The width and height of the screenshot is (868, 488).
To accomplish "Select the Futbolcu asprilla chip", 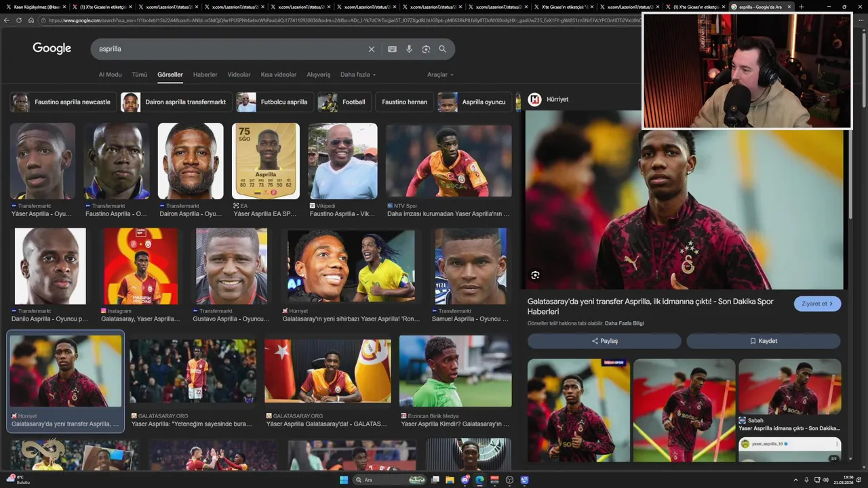I will (x=275, y=102).
